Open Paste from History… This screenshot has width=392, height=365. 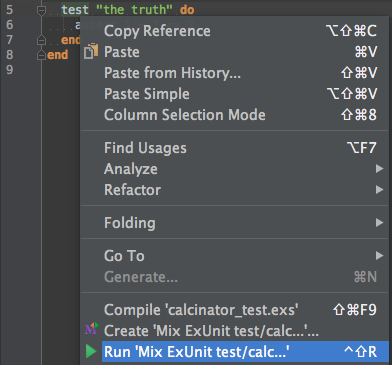point(235,73)
